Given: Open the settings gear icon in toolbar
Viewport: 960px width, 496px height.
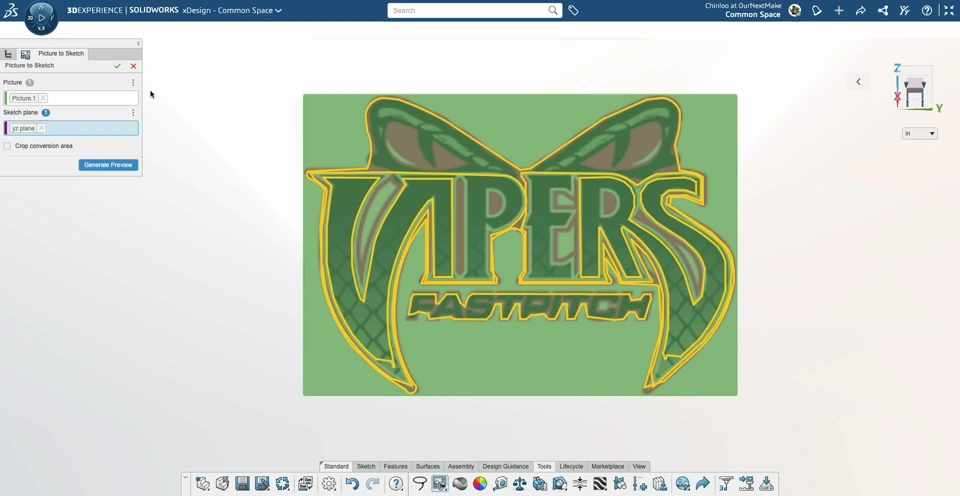Looking at the screenshot, I should click(329, 484).
